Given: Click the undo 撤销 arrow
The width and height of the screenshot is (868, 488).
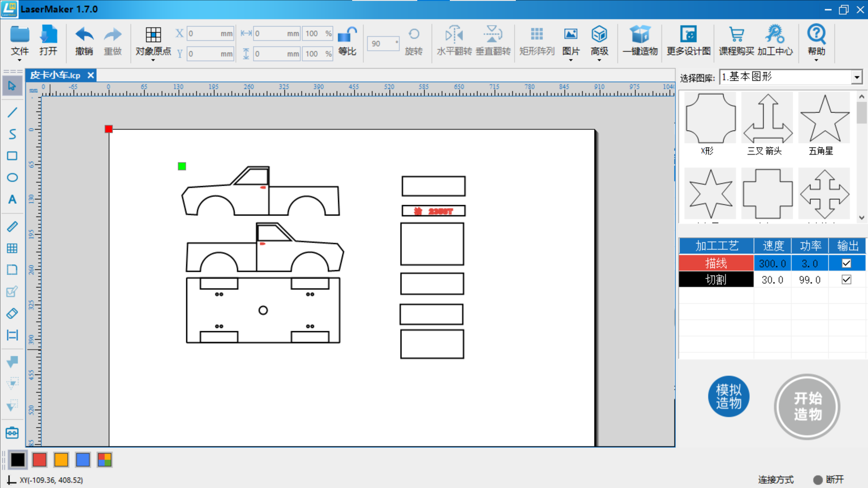Looking at the screenshot, I should click(x=84, y=41).
